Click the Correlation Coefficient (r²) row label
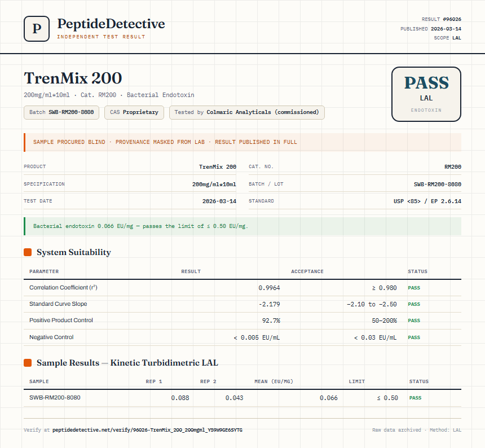Screen dimensions: 485x448 (x=63, y=287)
